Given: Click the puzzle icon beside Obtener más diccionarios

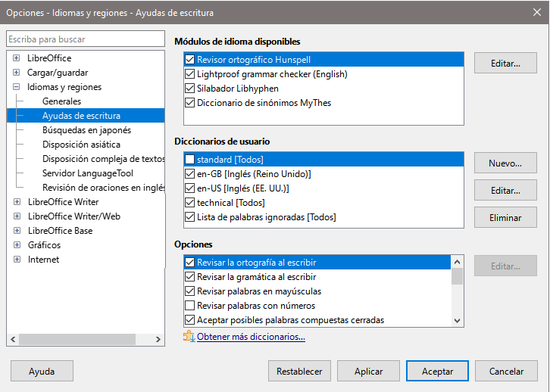Looking at the screenshot, I should click(x=189, y=336).
